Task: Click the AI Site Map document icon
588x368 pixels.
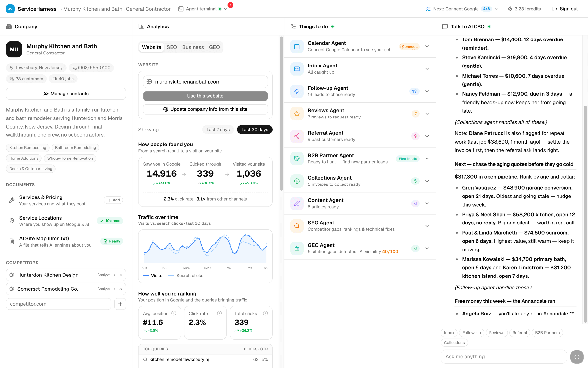Action: tap(12, 241)
